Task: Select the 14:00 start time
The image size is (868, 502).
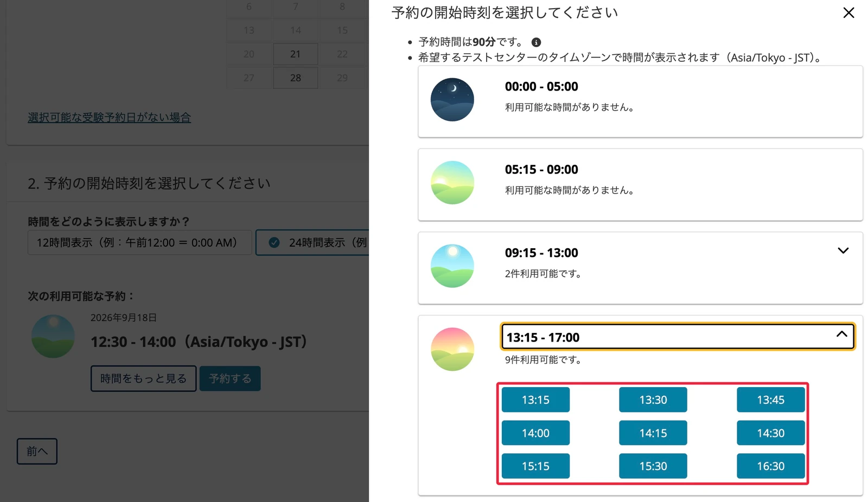Action: click(x=535, y=433)
